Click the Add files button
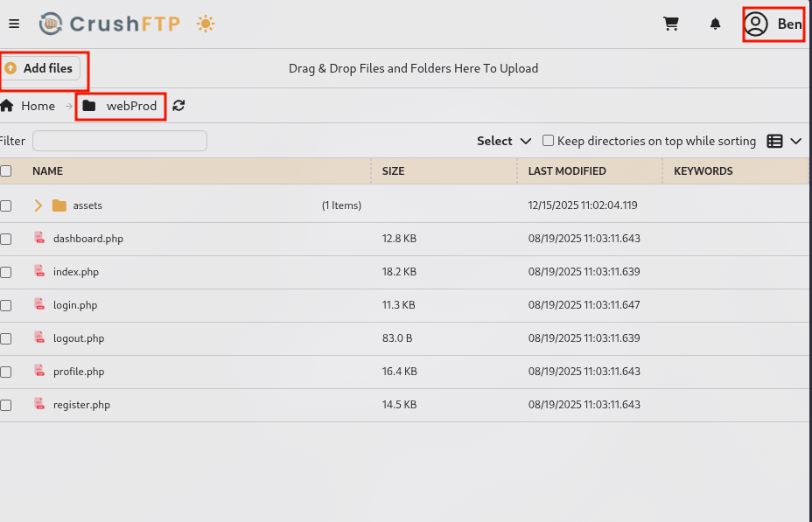Screen dimensions: 812x522 tap(40, 68)
